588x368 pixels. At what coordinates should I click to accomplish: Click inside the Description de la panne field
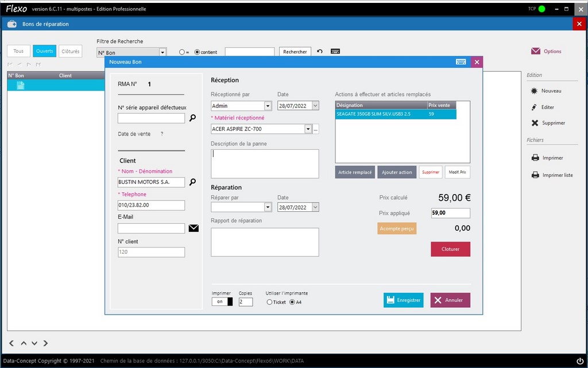(x=264, y=163)
